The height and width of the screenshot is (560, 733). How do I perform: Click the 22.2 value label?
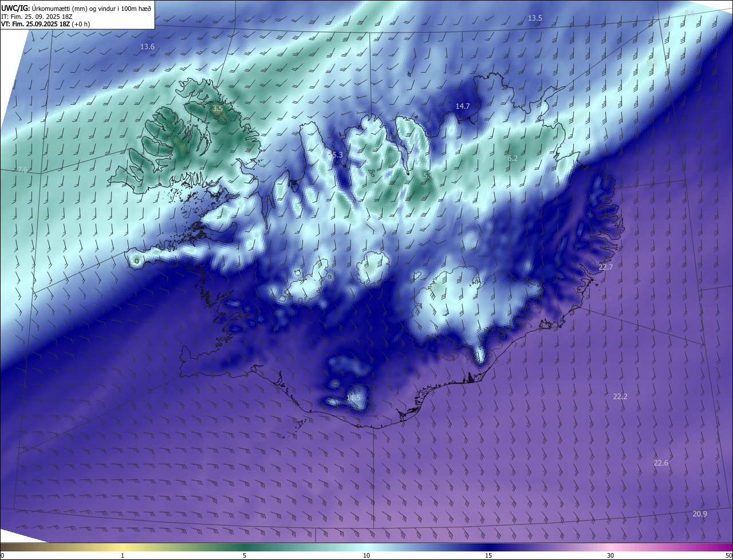(620, 396)
